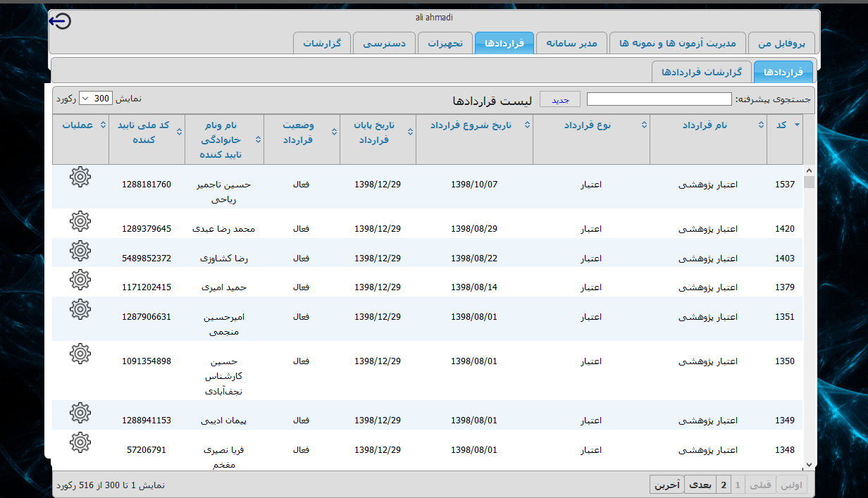Open gear actions for contract 1403

coord(80,251)
